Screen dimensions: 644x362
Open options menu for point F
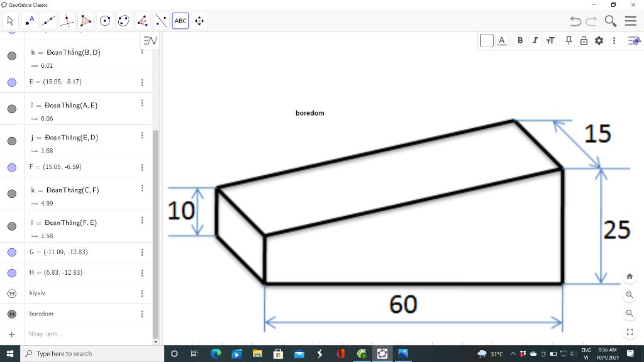tap(142, 167)
